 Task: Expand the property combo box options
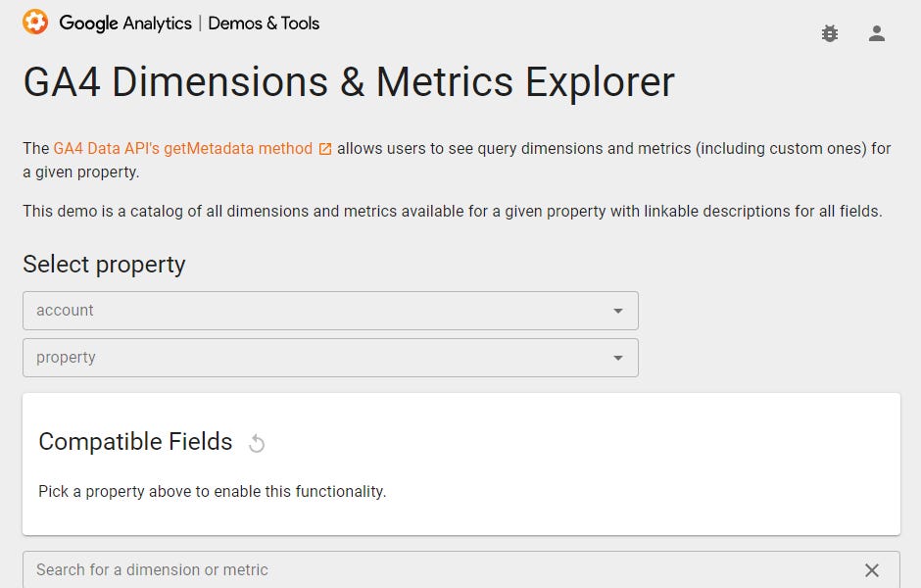(330, 357)
